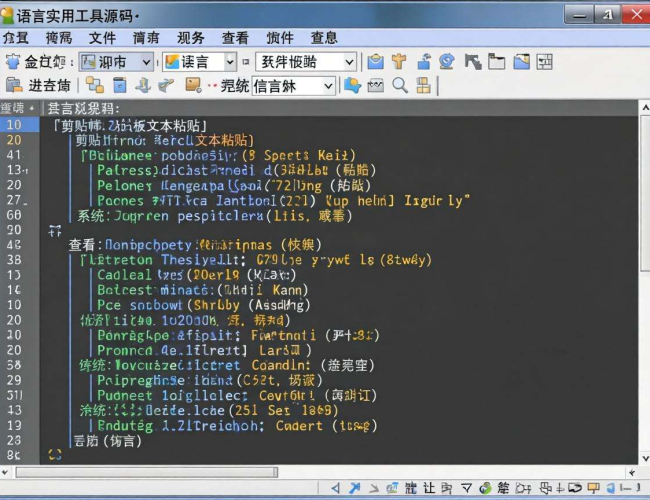Click the line number column header arrow
Viewport: 650px width, 500px height.
tap(32, 108)
